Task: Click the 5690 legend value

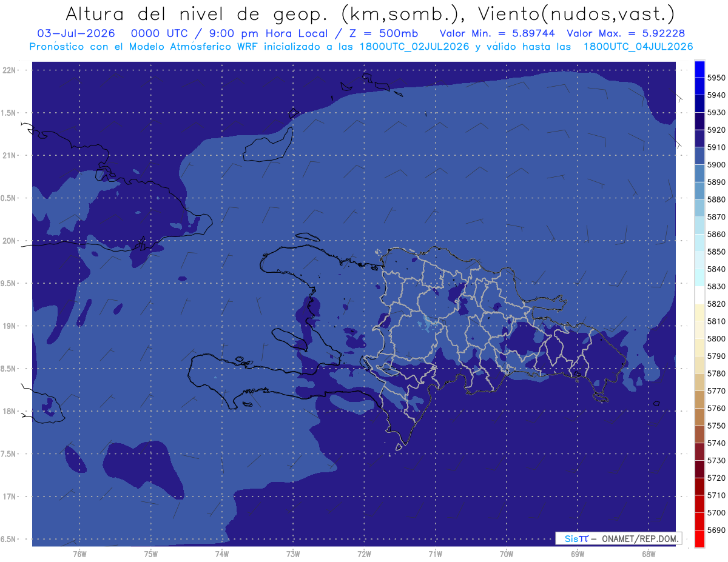Action: click(716, 530)
